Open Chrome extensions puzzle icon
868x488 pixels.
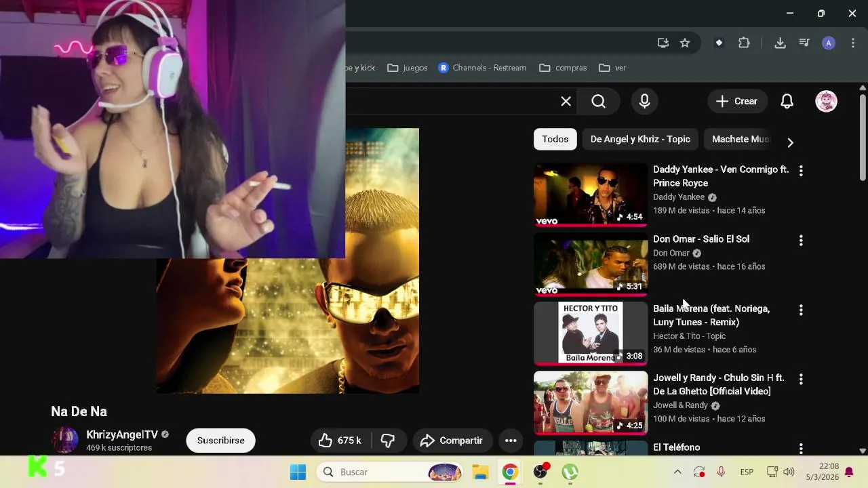coord(744,43)
